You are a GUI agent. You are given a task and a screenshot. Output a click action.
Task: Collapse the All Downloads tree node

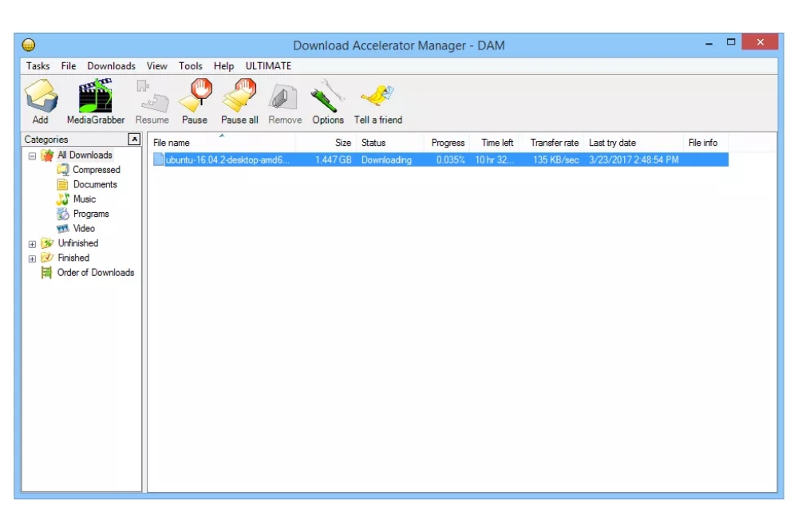[x=32, y=156]
